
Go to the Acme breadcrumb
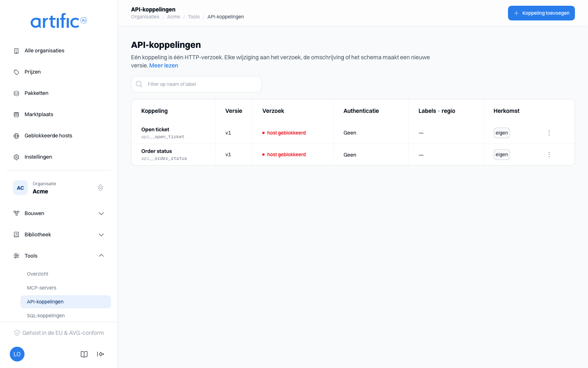point(174,17)
